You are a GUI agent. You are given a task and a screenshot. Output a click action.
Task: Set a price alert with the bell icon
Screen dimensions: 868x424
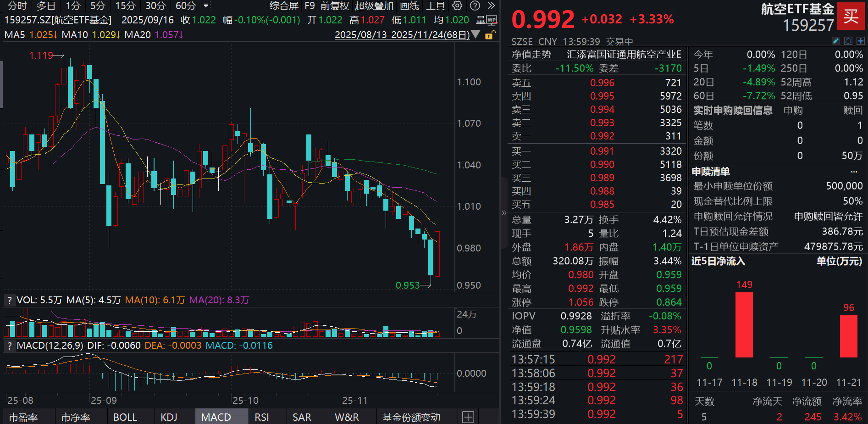tap(848, 41)
